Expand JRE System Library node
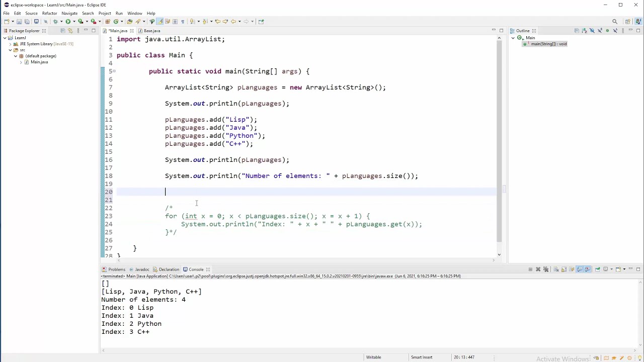Image resolution: width=644 pixels, height=362 pixels. pos(10,44)
